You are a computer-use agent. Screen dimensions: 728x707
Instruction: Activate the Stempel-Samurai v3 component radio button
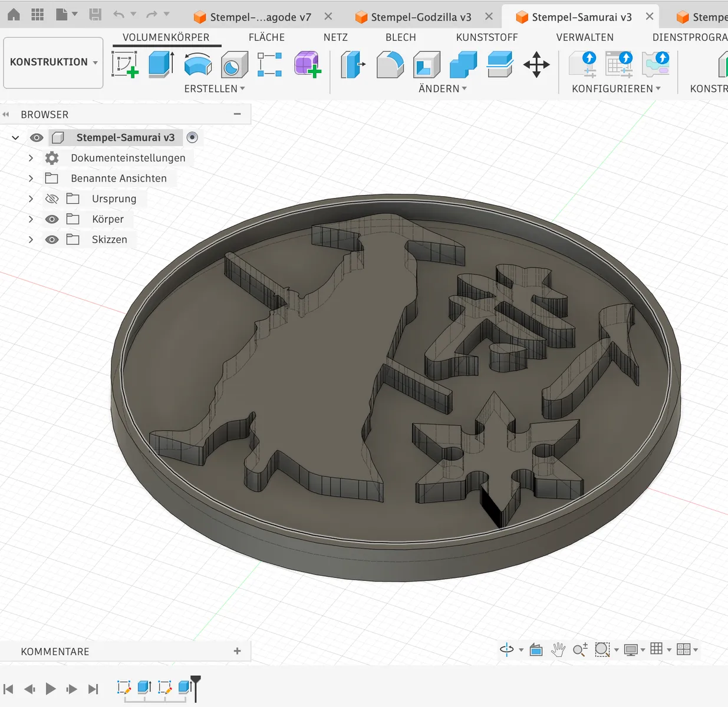tap(192, 137)
